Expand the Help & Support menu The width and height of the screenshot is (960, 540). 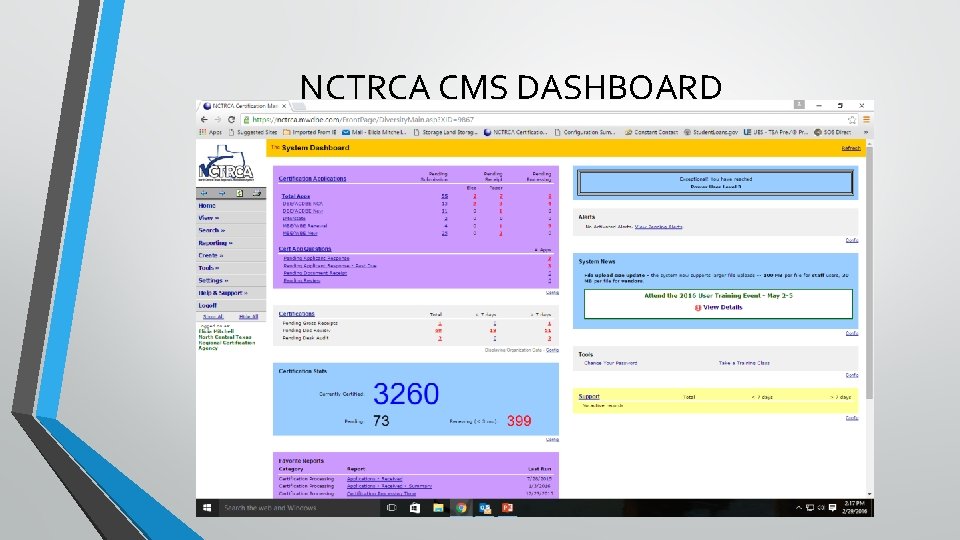pos(223,293)
